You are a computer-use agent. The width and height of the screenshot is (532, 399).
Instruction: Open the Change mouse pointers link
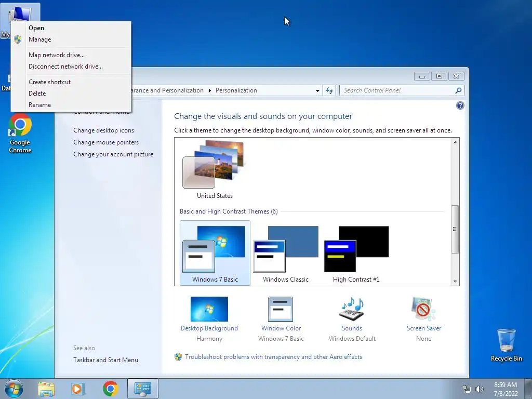tap(106, 142)
